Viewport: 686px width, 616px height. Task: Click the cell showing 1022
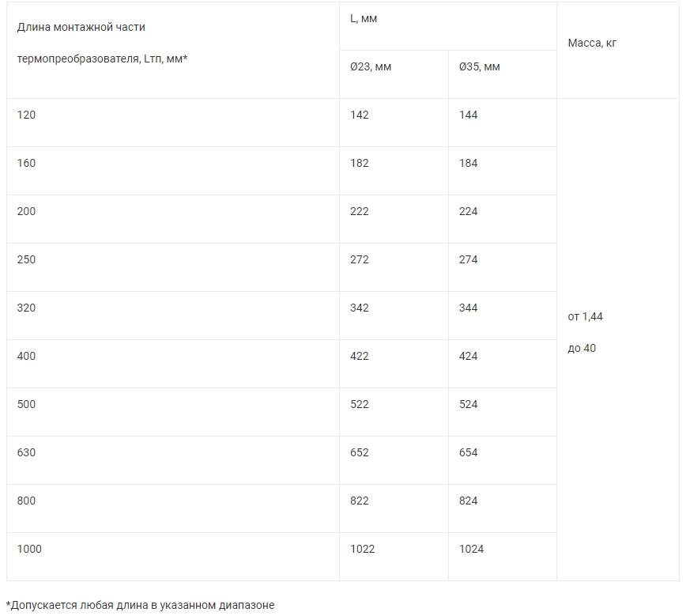click(x=363, y=549)
